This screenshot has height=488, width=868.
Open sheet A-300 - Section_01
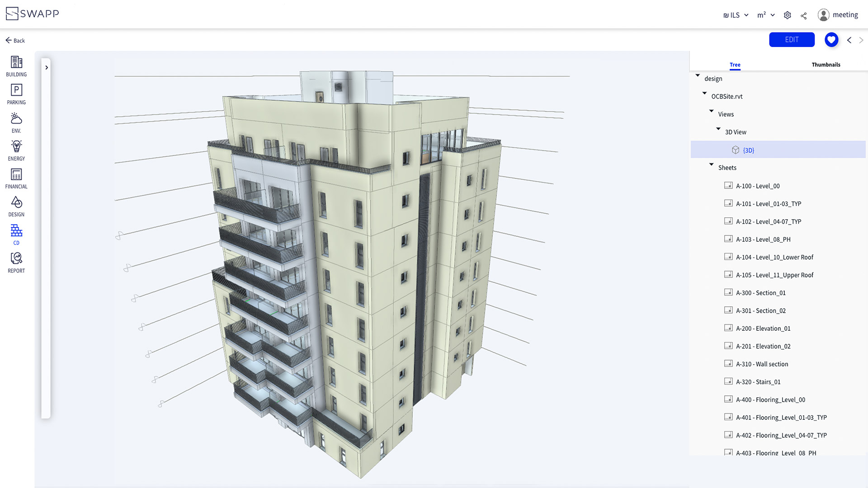(x=760, y=293)
